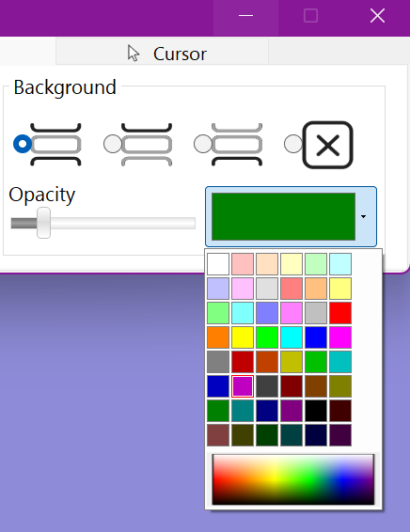The height and width of the screenshot is (532, 410).
Task: Select background above and below radio option
Action: 23,144
